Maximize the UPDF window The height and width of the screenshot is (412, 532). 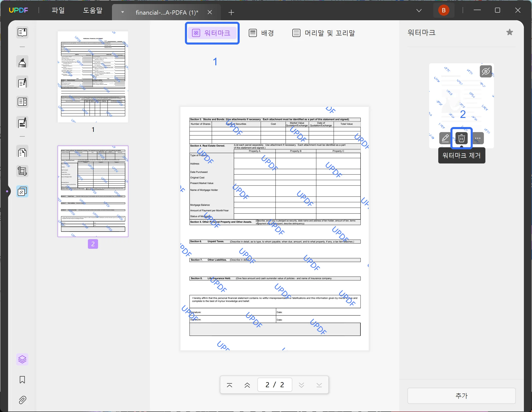498,10
